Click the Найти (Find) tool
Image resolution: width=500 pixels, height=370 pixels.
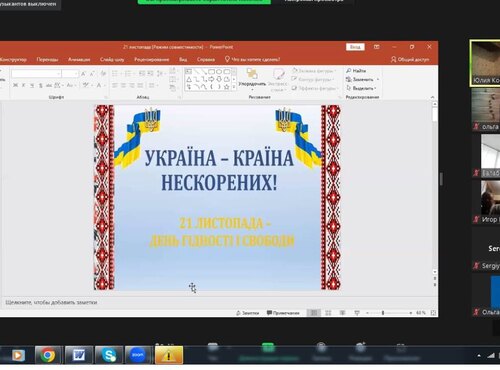(356, 71)
